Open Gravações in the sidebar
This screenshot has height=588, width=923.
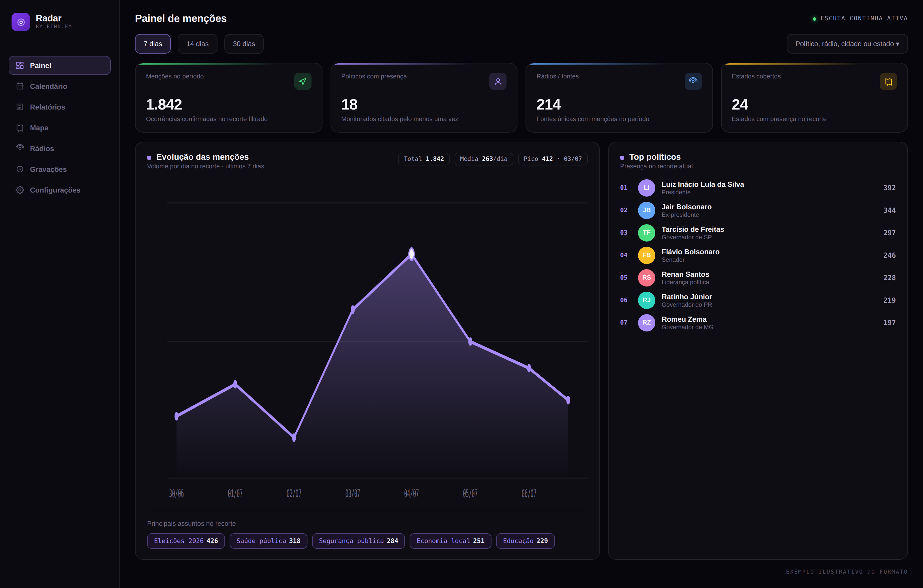coord(60,169)
